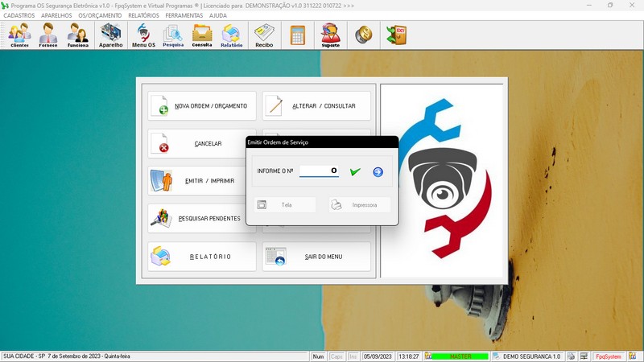Click the exit door toolbar icon
644x362 pixels.
click(x=396, y=35)
